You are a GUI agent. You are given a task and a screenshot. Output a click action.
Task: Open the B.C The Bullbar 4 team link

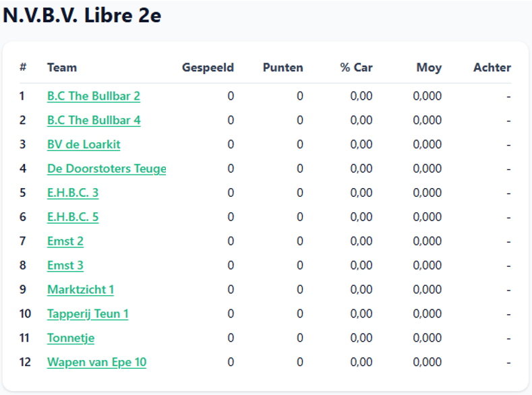click(94, 120)
